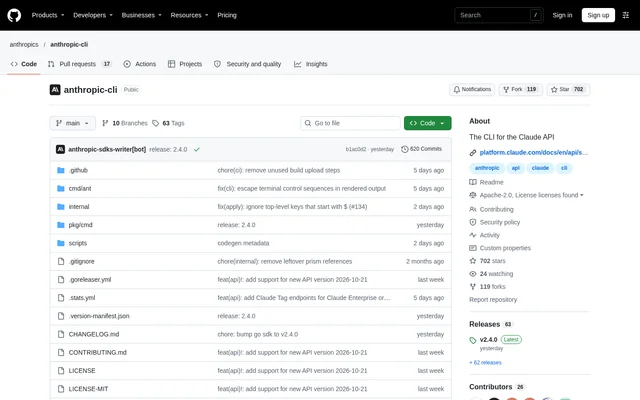Open the green Code dropdown button
This screenshot has width=640, height=400.
click(427, 123)
